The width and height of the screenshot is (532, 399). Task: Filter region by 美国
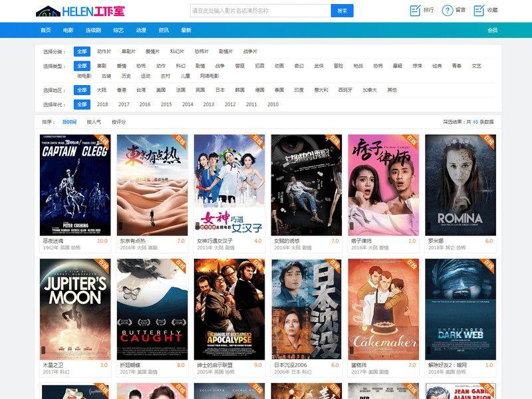click(161, 90)
